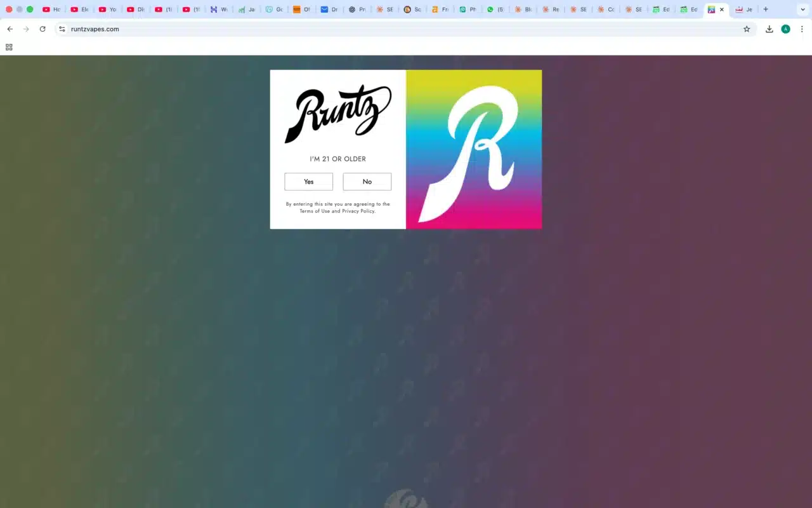Screen dimensions: 812x508
Task: Reload the page with the refresh icon
Action: point(43,29)
